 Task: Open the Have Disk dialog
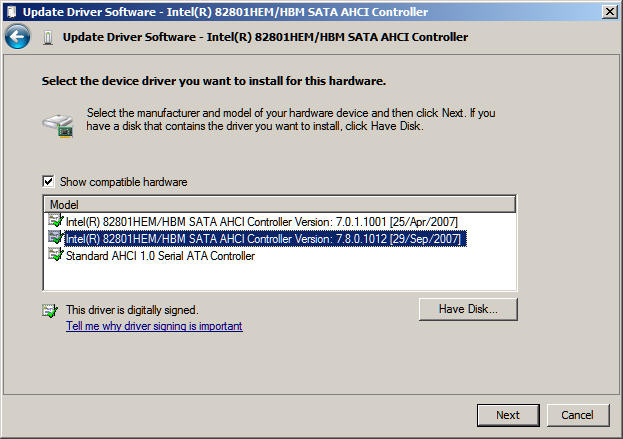(468, 309)
